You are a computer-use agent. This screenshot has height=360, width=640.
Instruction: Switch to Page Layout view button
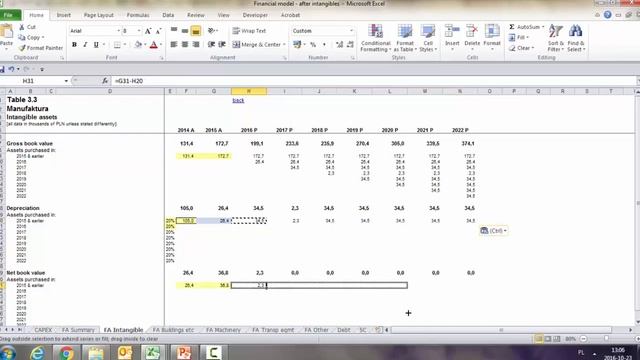click(x=548, y=339)
